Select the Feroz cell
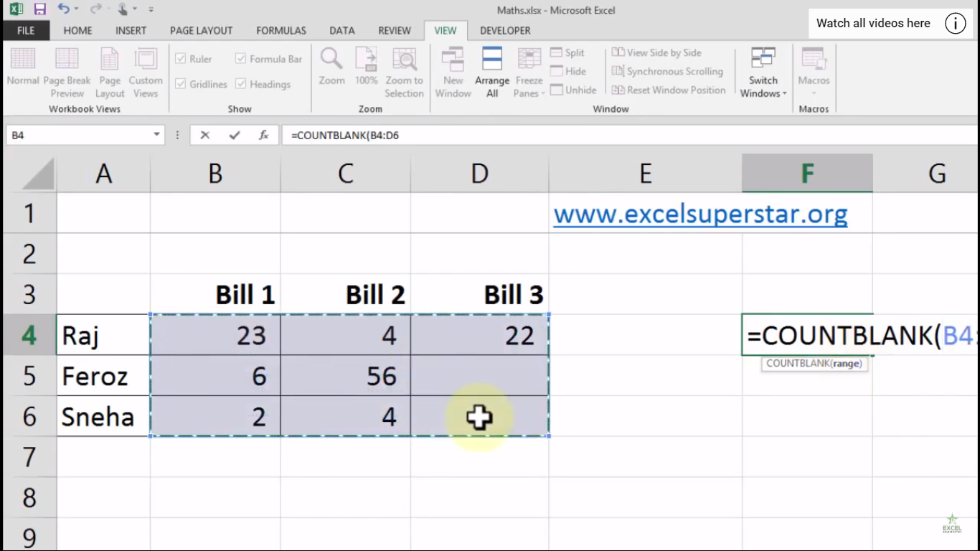The height and width of the screenshot is (551, 980). click(x=104, y=376)
